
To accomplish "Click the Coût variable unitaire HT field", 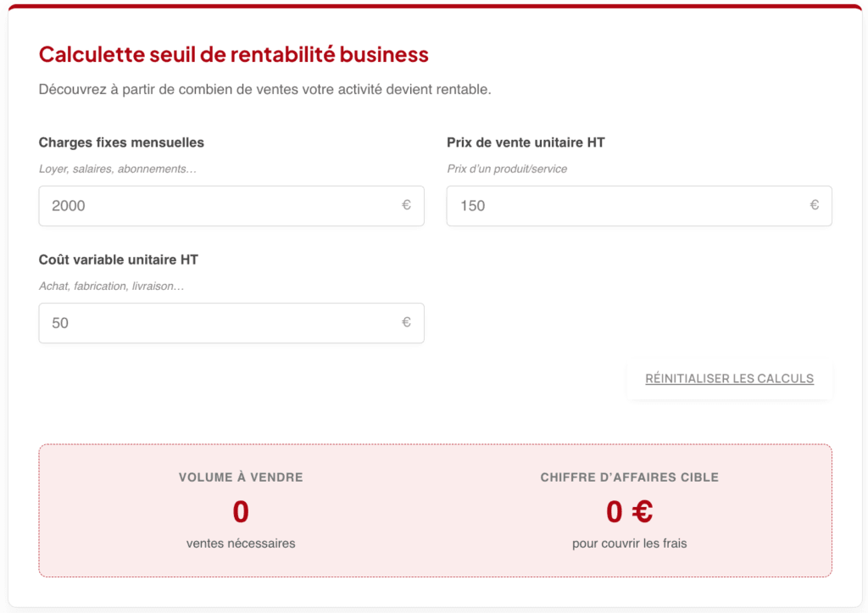I will 231,323.
